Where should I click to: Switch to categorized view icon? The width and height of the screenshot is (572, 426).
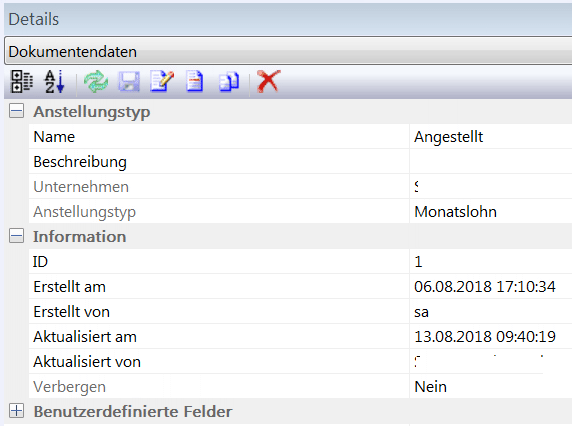coord(22,81)
